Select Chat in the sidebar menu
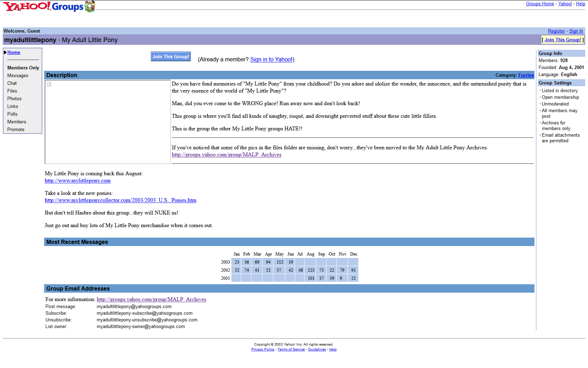The width and height of the screenshot is (588, 368). coord(12,83)
